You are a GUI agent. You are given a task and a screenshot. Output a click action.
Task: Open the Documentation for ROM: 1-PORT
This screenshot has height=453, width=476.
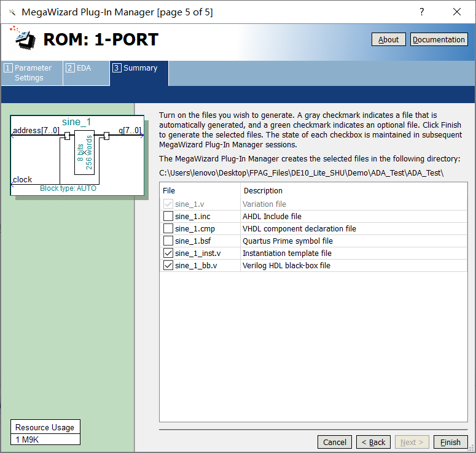(x=439, y=39)
